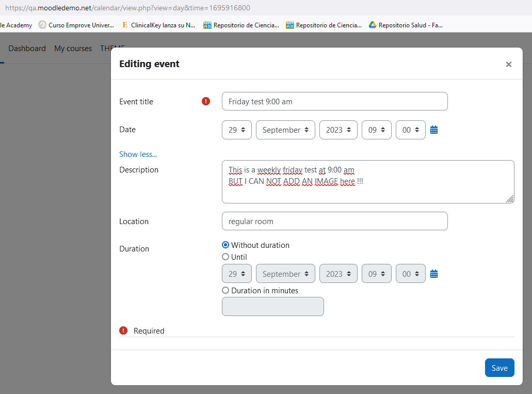Click into the Location field
Viewport: 532px width, 394px height.
coord(334,221)
